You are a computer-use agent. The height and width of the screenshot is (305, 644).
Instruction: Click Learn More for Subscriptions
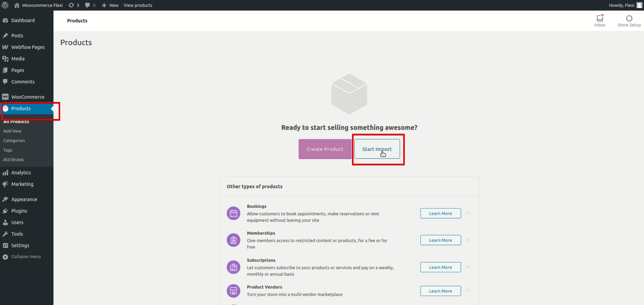[441, 267]
